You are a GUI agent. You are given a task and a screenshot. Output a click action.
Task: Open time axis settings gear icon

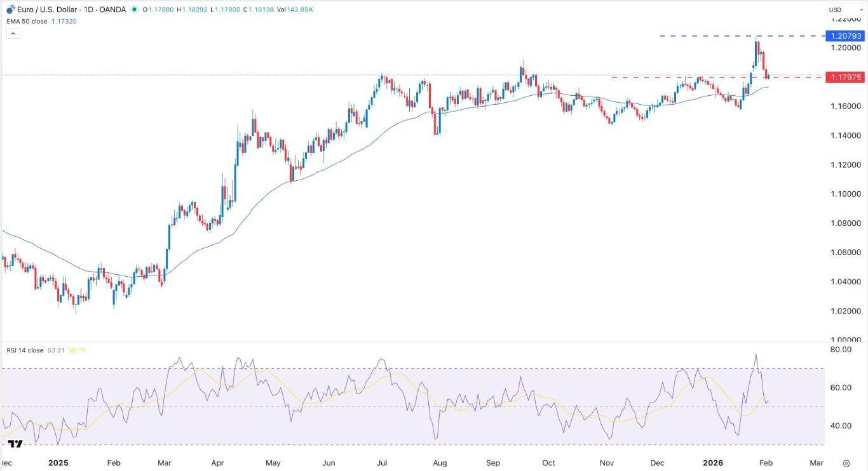click(846, 463)
